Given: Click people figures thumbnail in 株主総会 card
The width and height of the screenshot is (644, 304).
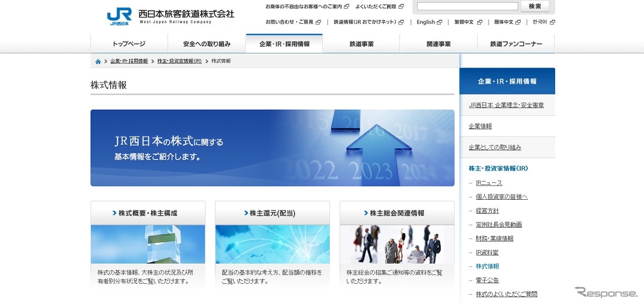Looking at the screenshot, I should pos(397,244).
